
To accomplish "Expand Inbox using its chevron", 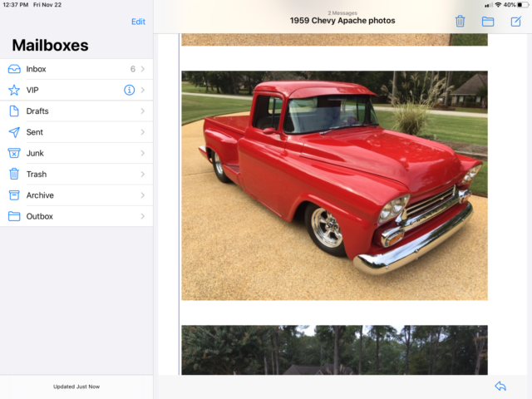I will click(143, 69).
